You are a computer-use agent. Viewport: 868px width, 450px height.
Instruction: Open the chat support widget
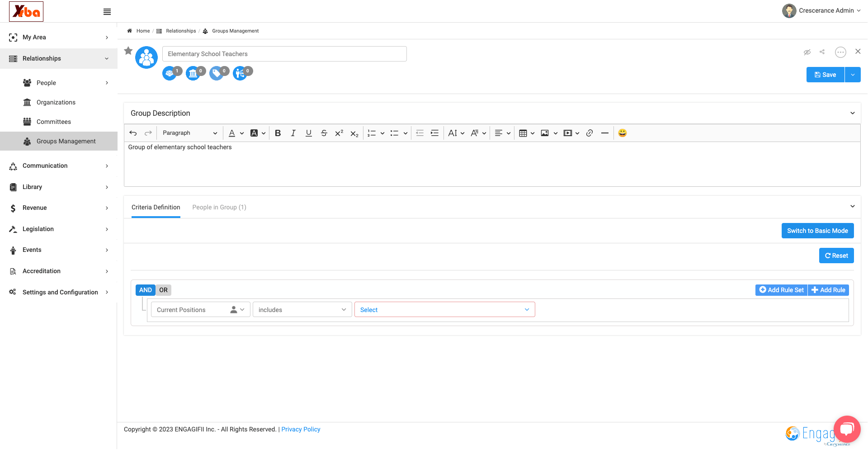tap(847, 429)
